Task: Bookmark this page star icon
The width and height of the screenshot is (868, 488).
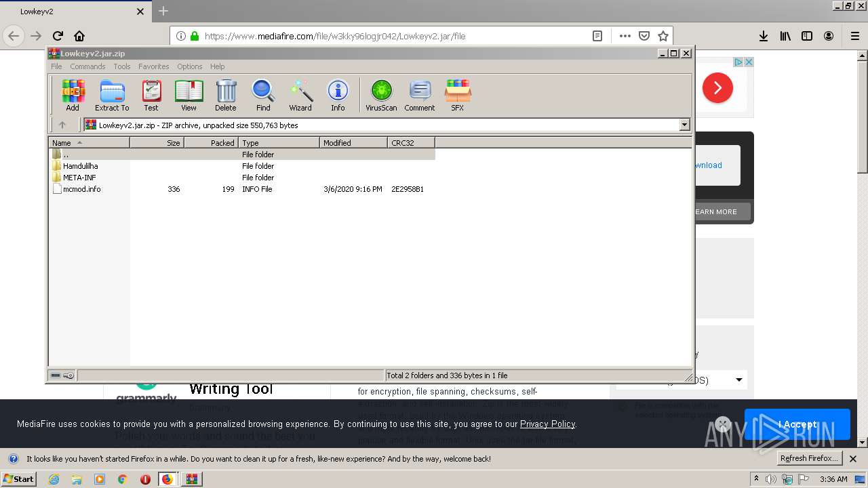Action: 663,36
